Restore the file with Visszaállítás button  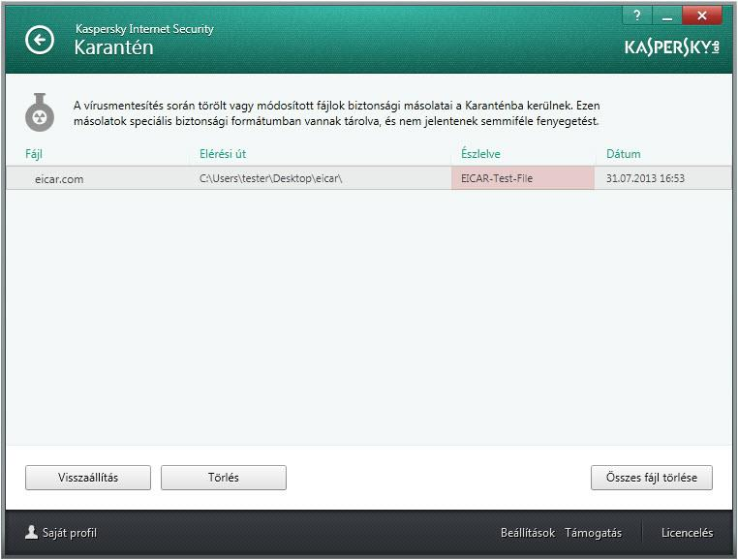point(88,478)
